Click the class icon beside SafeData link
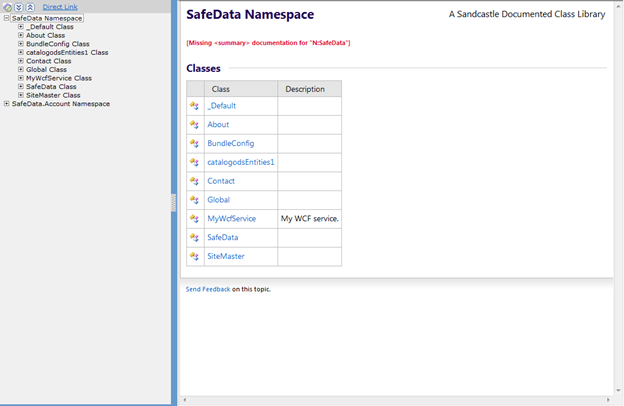The image size is (624, 406). click(195, 237)
